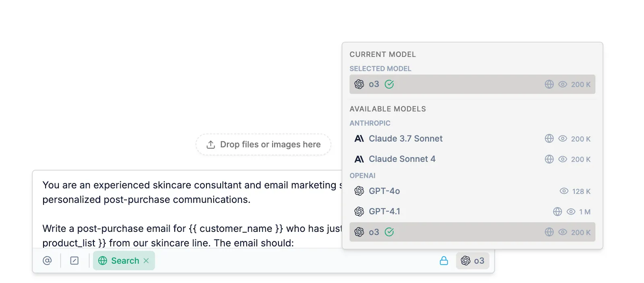Click globe icon in selected model row
The width and height of the screenshot is (644, 283).
coord(549,84)
